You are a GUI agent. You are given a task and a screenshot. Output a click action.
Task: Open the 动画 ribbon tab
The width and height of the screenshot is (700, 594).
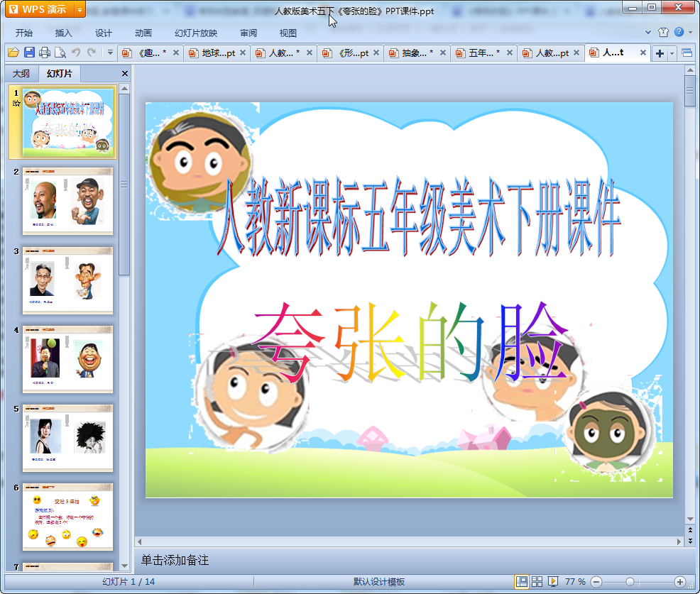click(143, 33)
